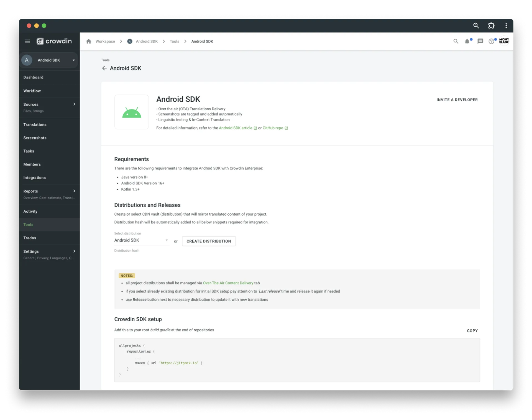Click the green Android robot logo

point(132,112)
